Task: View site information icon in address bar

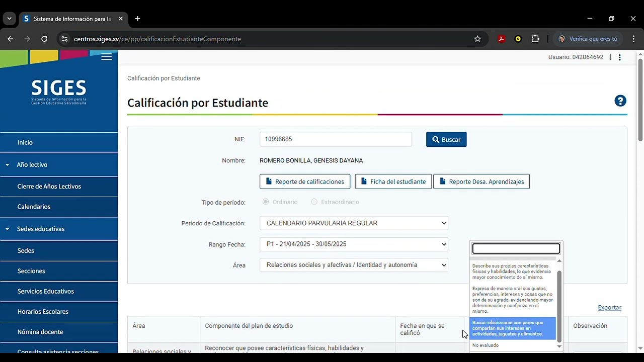Action: tap(64, 39)
